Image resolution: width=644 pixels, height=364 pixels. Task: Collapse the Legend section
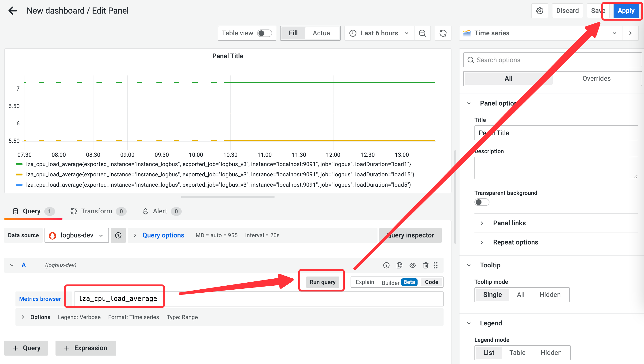469,323
